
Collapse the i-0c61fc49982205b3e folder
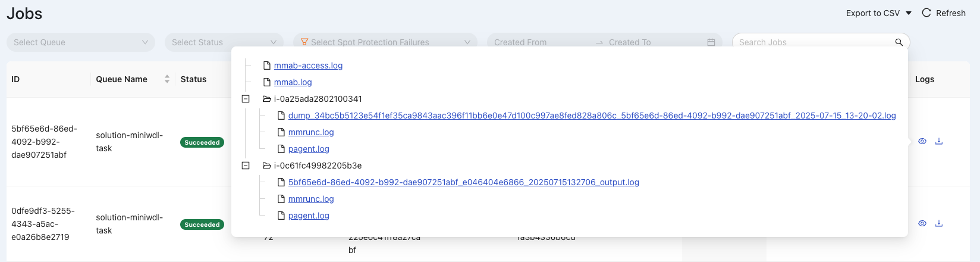pyautogui.click(x=246, y=166)
